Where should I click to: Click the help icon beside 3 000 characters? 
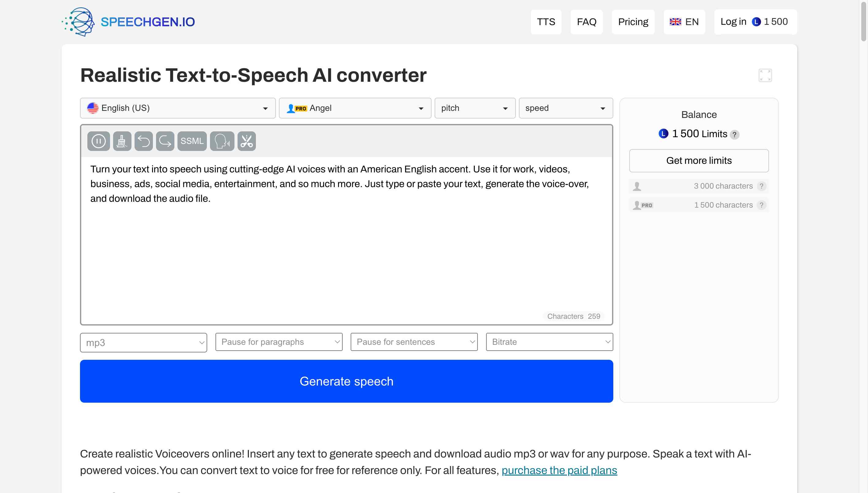(x=761, y=186)
